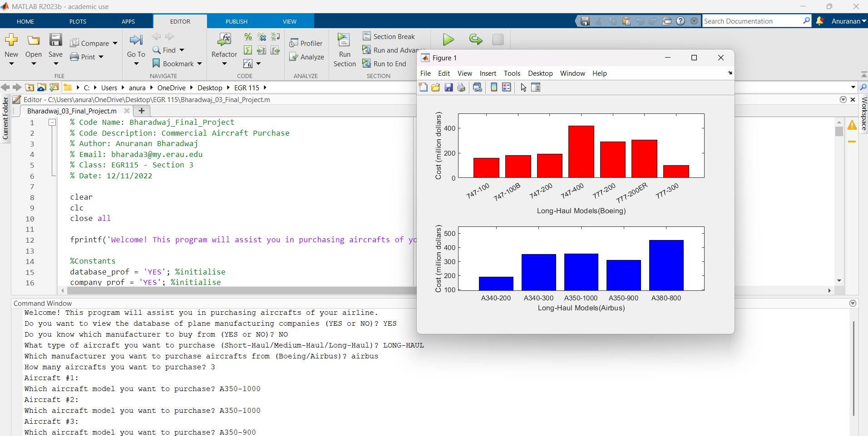Click the green Run play button
868x436 pixels.
tap(449, 39)
